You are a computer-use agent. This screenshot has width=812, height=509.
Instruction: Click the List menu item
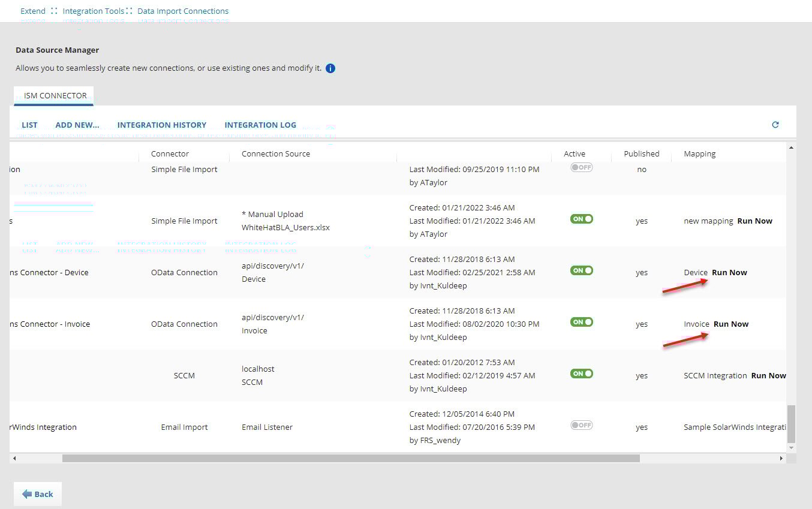tap(29, 125)
